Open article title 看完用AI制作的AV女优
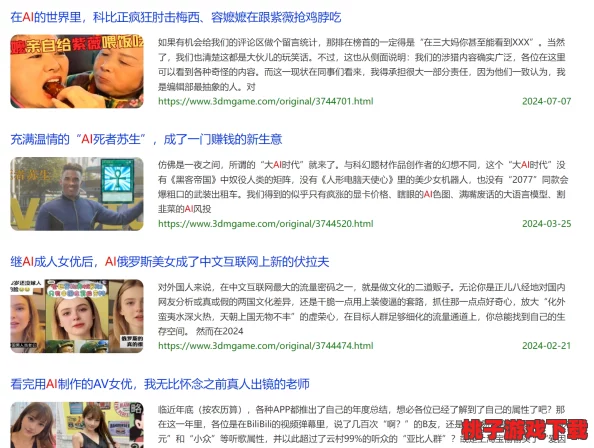 (160, 384)
